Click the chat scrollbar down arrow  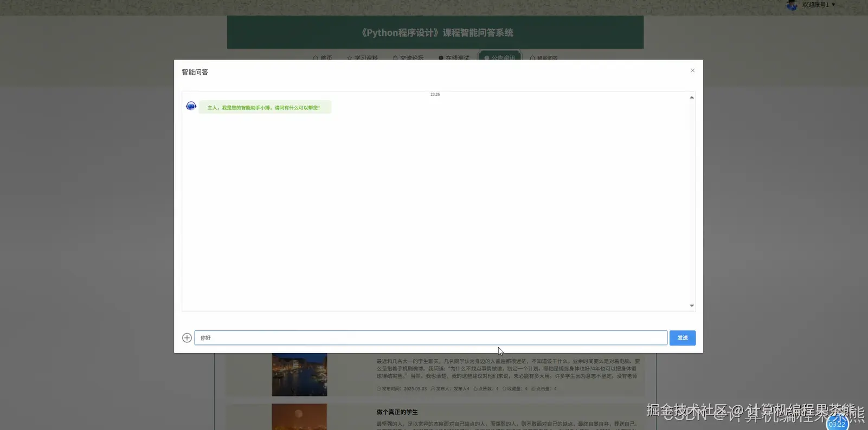[692, 306]
